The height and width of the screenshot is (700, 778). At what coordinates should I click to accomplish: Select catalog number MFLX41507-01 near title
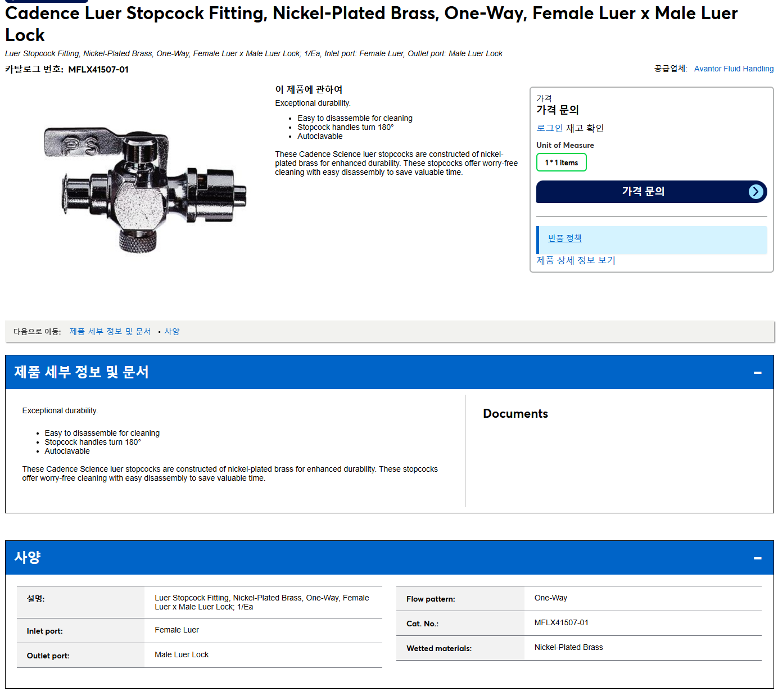pyautogui.click(x=98, y=70)
